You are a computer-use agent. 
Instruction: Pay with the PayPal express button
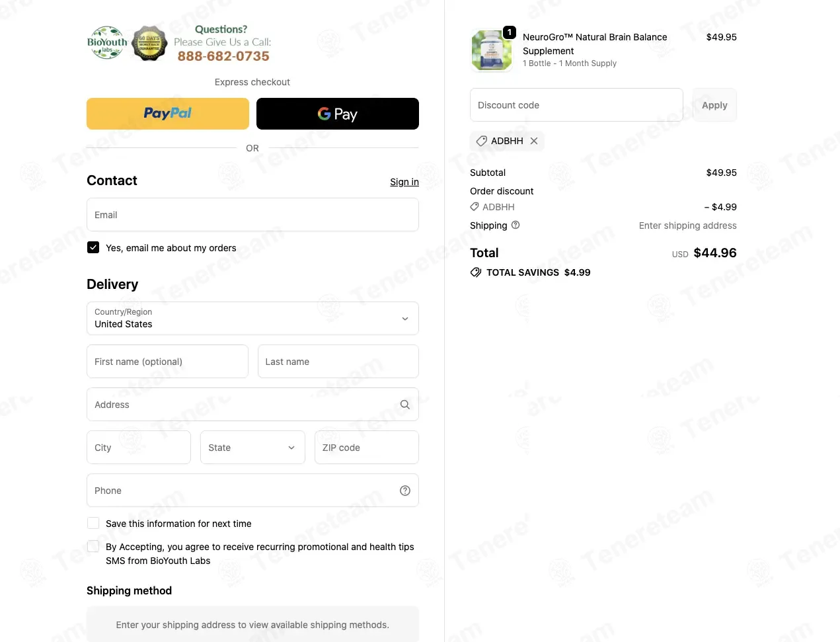pyautogui.click(x=168, y=114)
